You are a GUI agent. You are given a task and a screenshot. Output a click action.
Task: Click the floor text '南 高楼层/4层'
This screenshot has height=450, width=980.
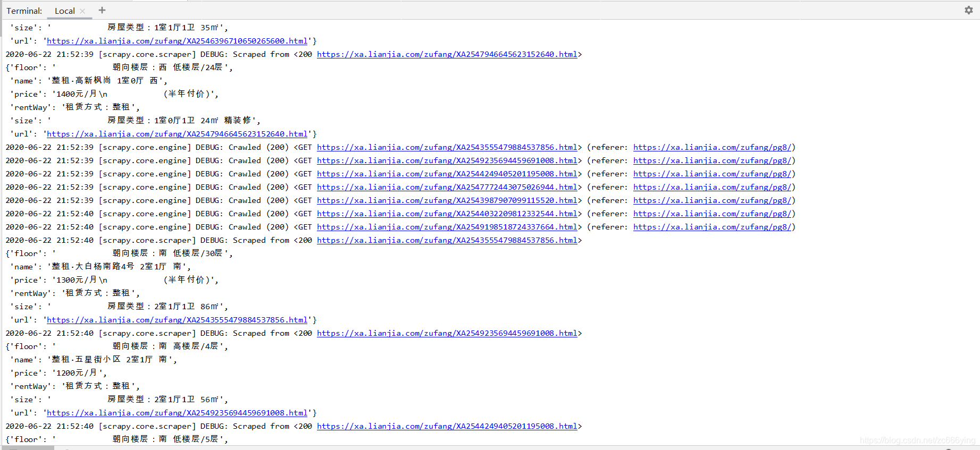tap(188, 346)
